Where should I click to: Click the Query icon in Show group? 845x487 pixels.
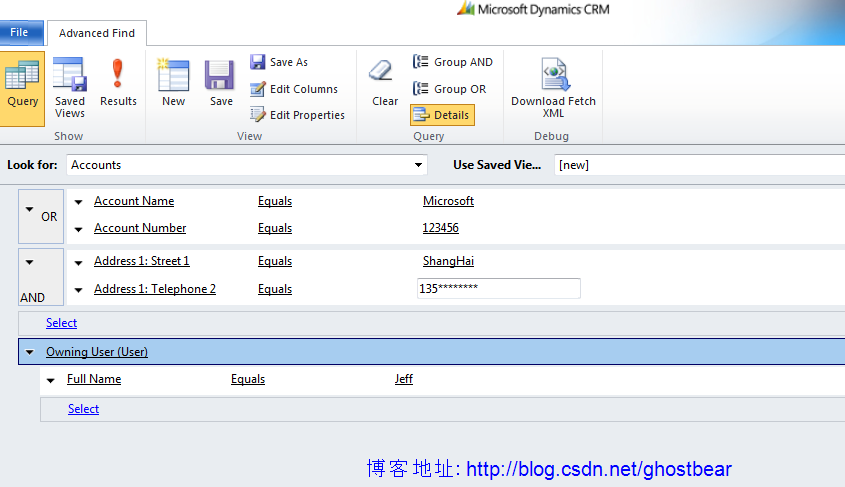22,88
